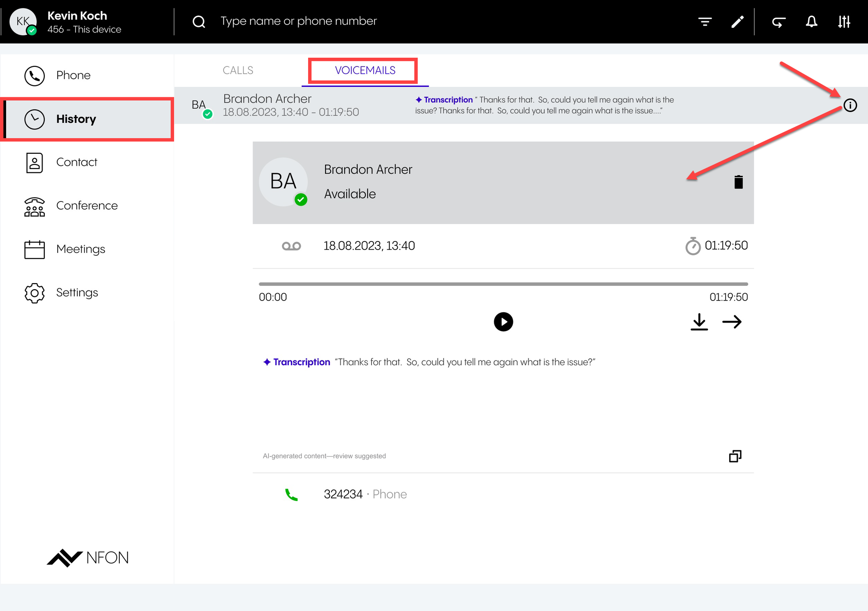Switch to the CALLS tab
This screenshot has width=868, height=611.
tap(238, 70)
